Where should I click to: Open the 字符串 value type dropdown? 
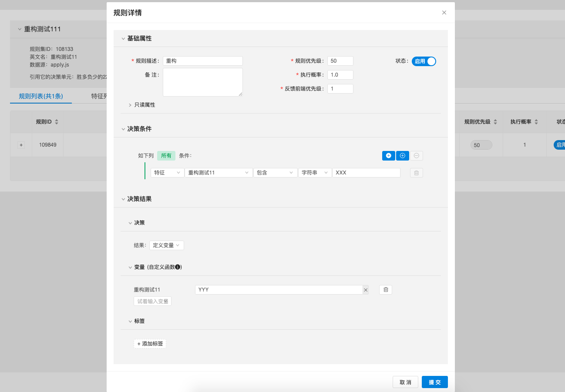click(315, 173)
